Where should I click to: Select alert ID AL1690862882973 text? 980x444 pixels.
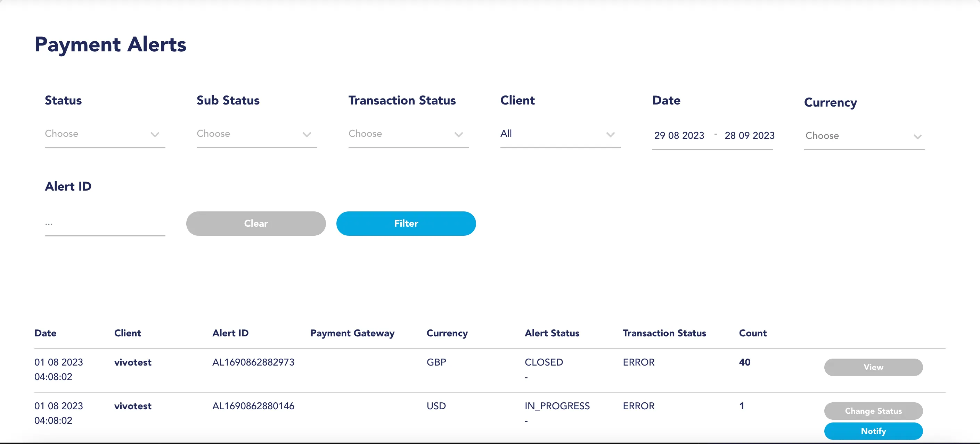(x=253, y=362)
